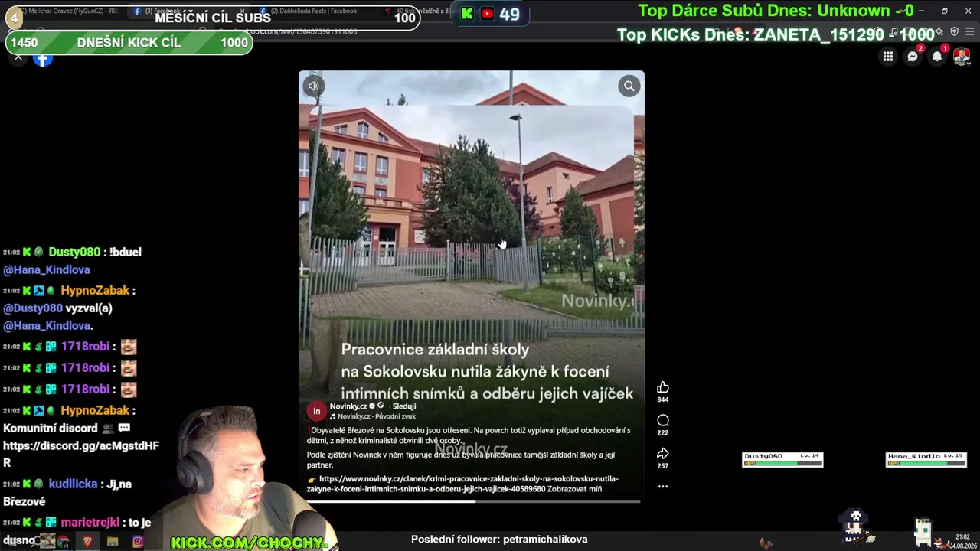Collapse the description via 'Zobrazovat míň'
The height and width of the screenshot is (551, 980).
pos(574,489)
